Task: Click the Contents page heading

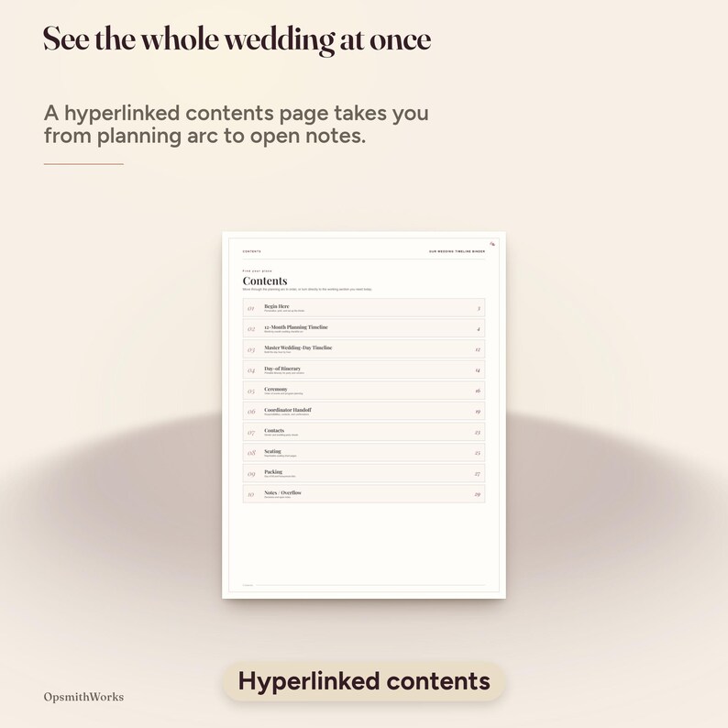Action: click(x=265, y=281)
